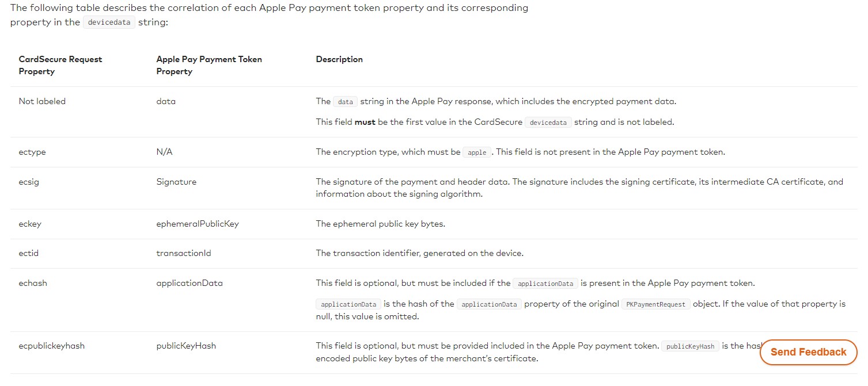Select the "Not labeled" table cell

click(42, 101)
